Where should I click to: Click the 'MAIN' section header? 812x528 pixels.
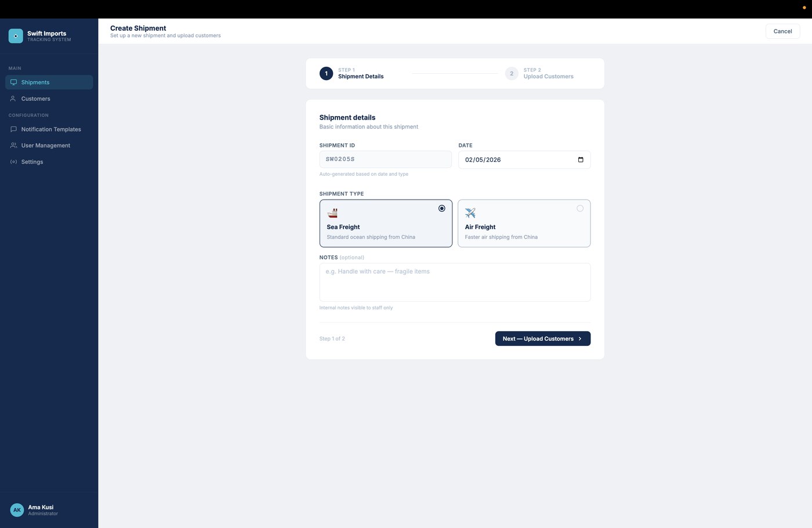pos(15,68)
